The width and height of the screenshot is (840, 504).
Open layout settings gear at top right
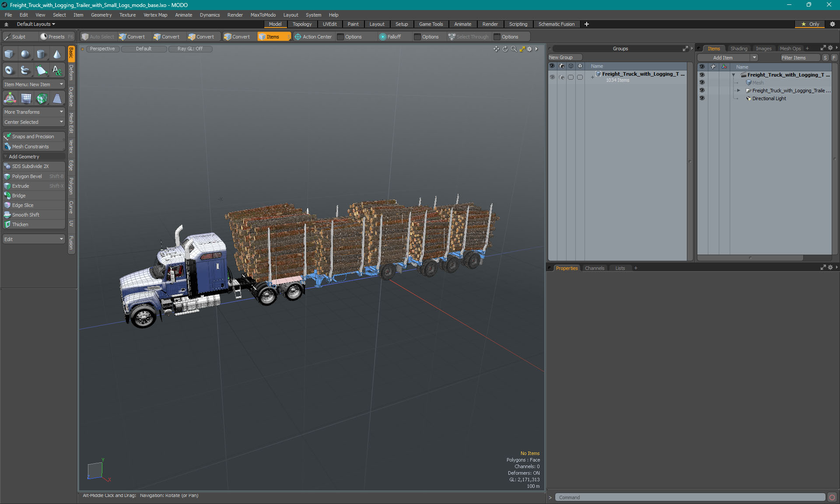(x=832, y=24)
